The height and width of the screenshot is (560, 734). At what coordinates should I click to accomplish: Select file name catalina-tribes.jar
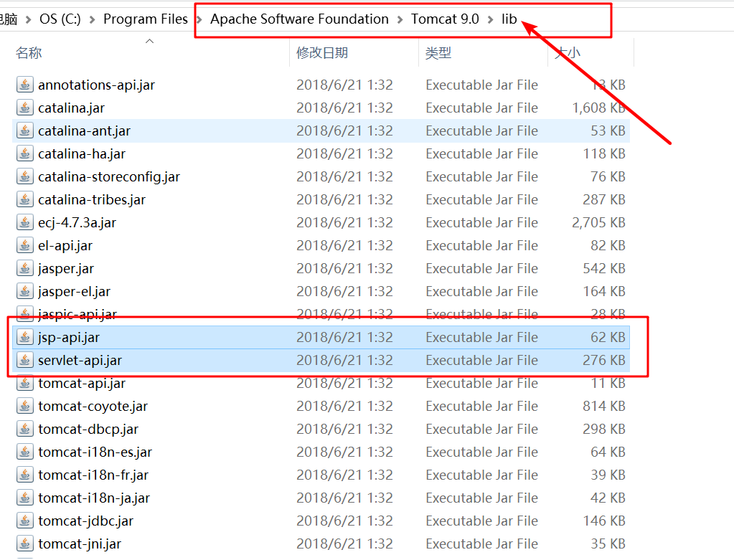(92, 200)
